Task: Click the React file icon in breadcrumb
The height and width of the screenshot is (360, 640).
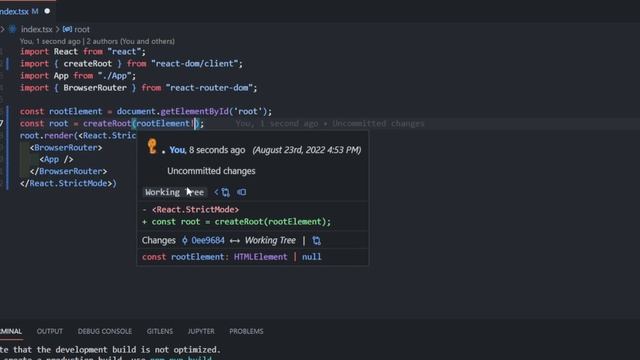Action: 13,29
